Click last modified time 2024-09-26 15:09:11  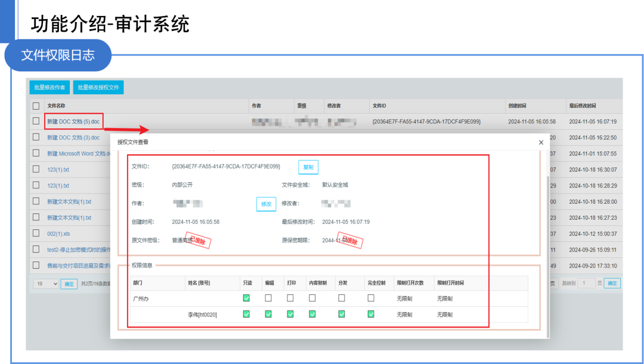(x=593, y=250)
